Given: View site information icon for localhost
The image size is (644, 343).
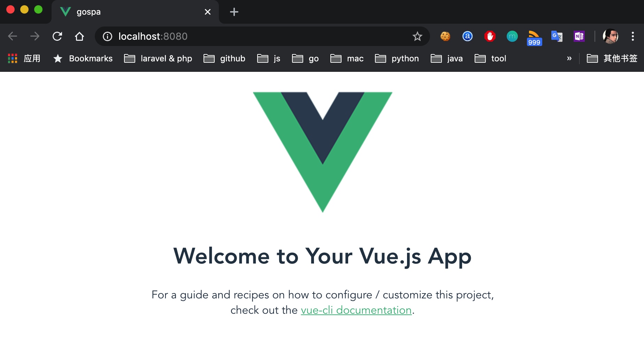Looking at the screenshot, I should [108, 36].
